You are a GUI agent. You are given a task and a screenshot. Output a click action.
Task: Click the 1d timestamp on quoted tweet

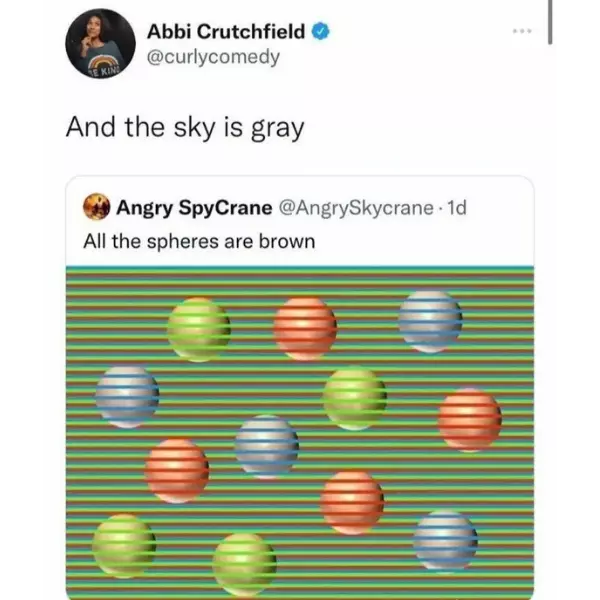pyautogui.click(x=457, y=208)
